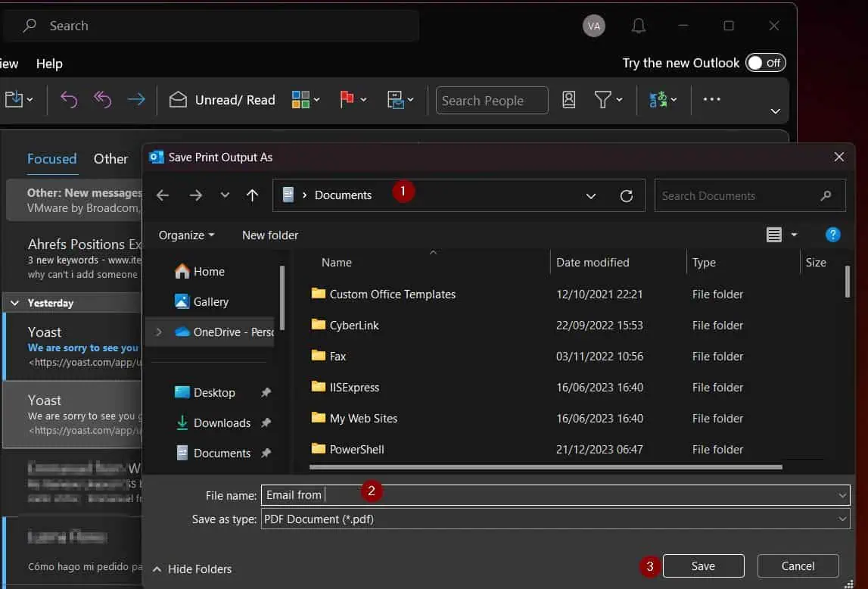Open the VA account avatar
This screenshot has width=868, height=589.
[x=593, y=26]
